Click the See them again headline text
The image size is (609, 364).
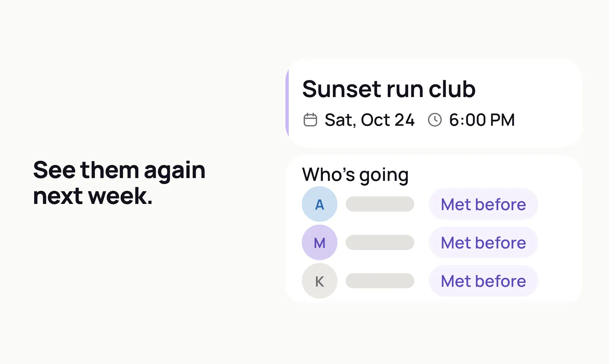[119, 170]
